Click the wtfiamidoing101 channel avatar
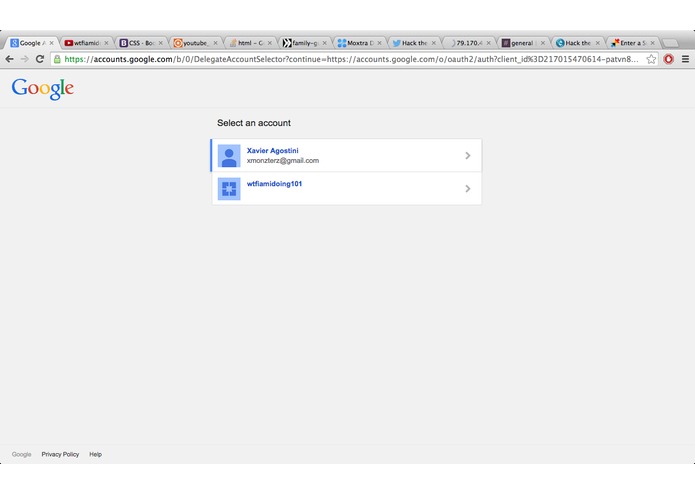 pyautogui.click(x=229, y=189)
